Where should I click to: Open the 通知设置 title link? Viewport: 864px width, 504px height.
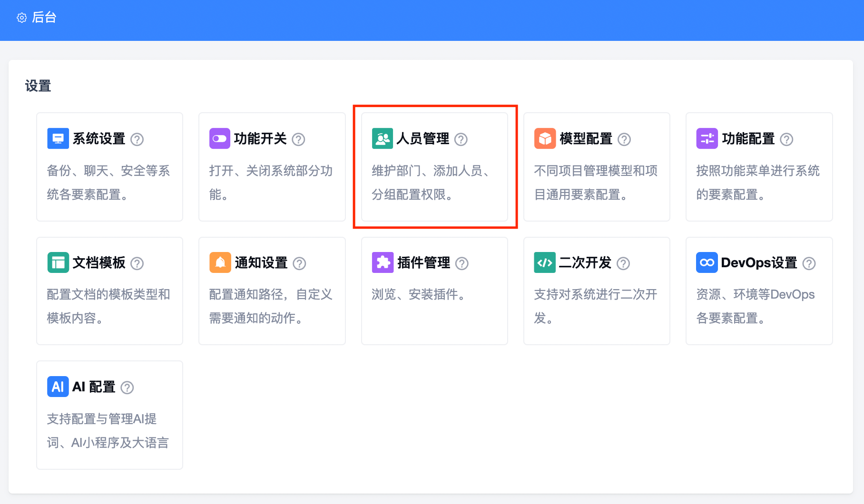click(x=261, y=262)
